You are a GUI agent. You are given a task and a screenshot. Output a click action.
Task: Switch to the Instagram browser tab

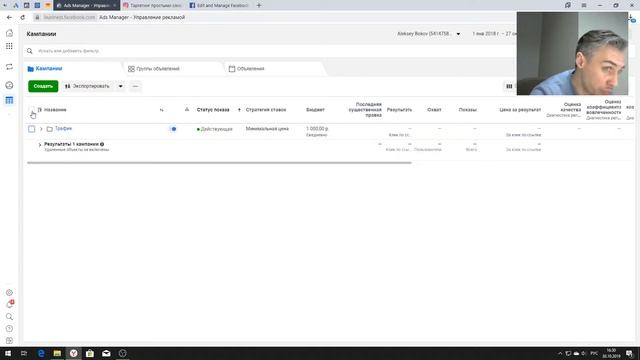point(153,5)
